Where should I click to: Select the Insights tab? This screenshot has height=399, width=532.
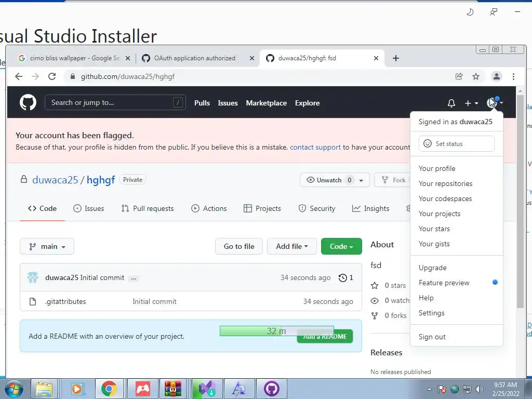click(x=370, y=209)
